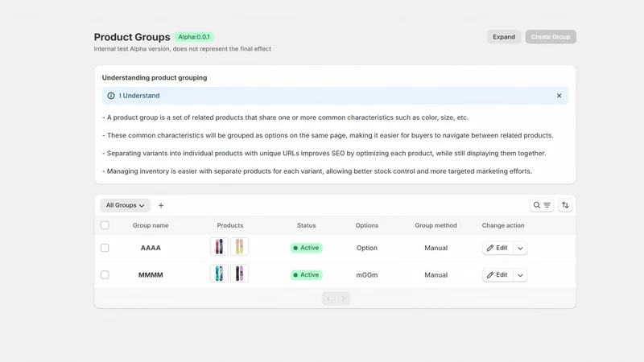Click the Create Group button
Viewport: 644px width, 362px height.
coord(551,37)
